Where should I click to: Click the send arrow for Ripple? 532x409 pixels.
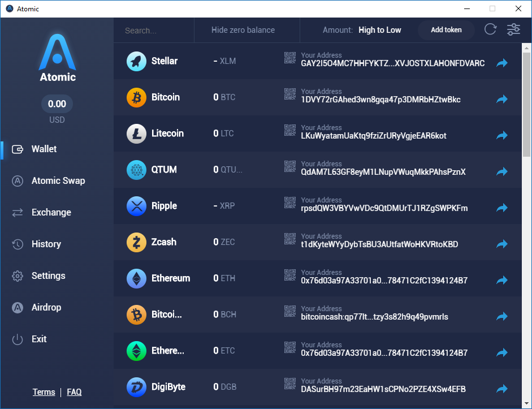tap(502, 208)
